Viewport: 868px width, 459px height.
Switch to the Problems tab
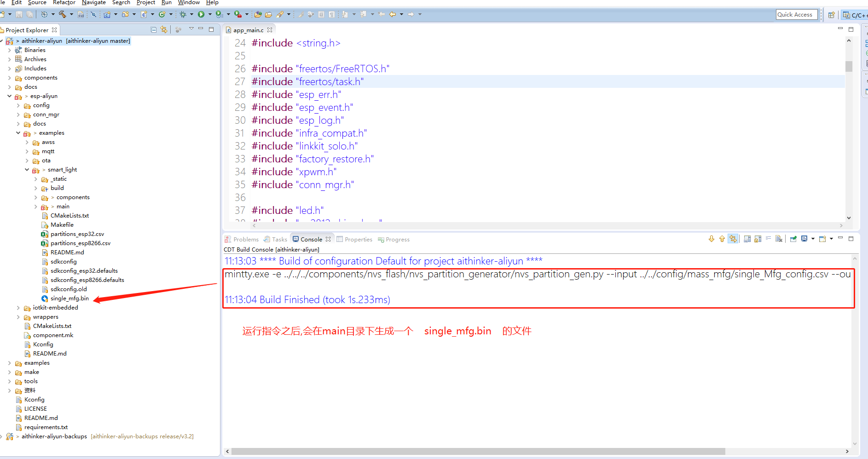click(242, 239)
